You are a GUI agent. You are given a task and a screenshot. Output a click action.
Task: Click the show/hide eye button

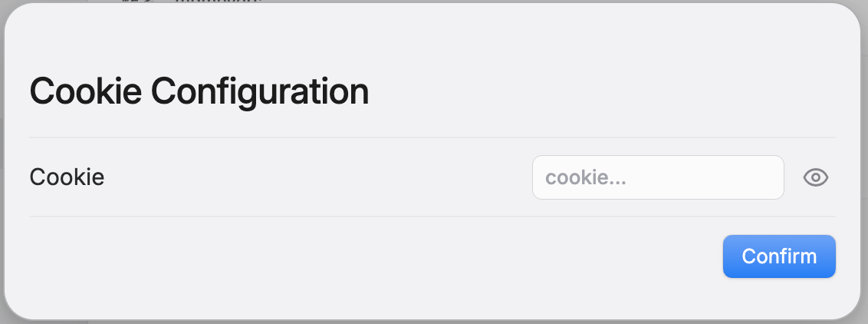(815, 178)
